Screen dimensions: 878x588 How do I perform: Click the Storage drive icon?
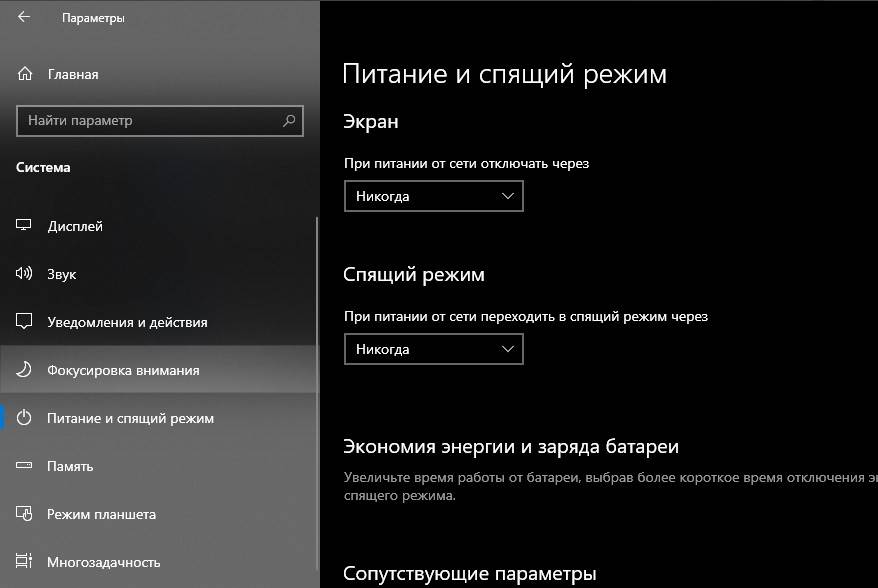25,466
